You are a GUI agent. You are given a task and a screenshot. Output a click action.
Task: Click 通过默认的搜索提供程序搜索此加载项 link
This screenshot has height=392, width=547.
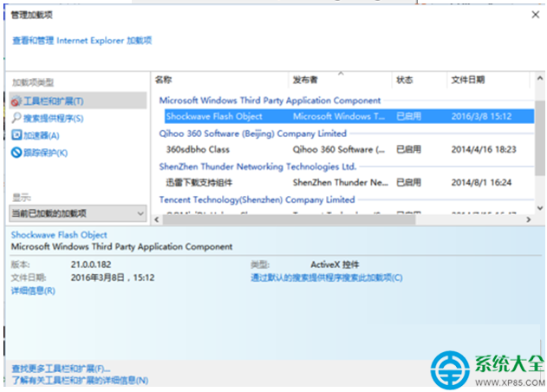(326, 278)
